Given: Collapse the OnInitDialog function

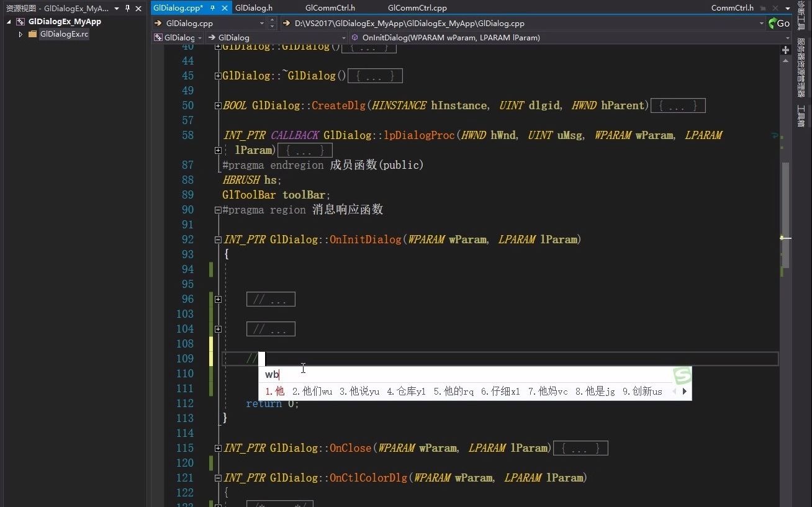Looking at the screenshot, I should 218,240.
